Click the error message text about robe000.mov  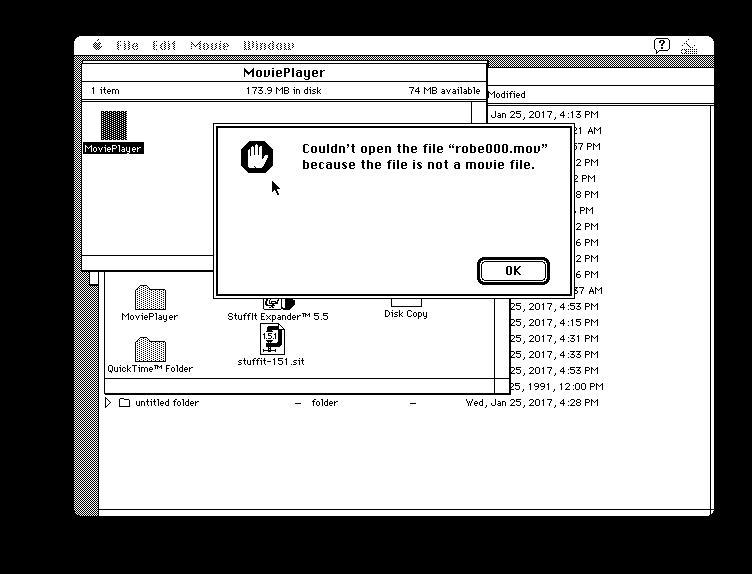424,156
